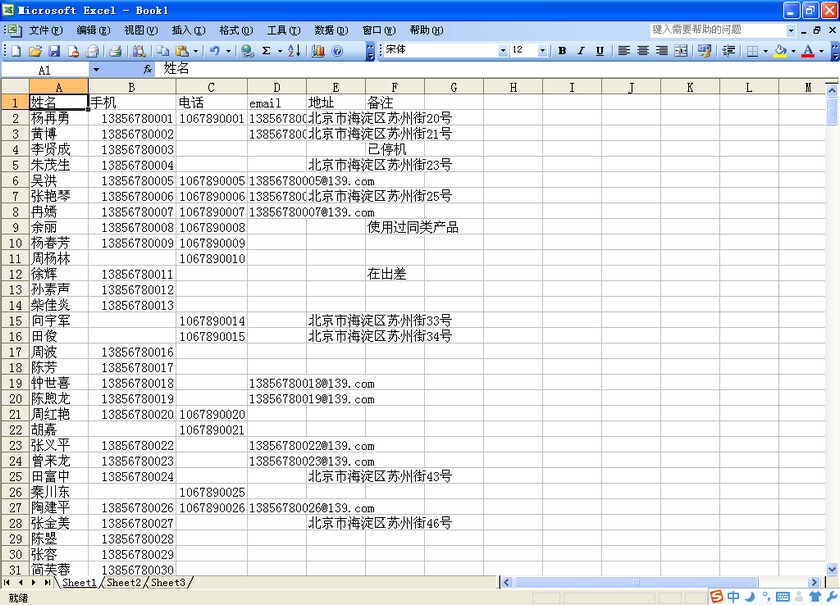Apply currency style format
The width and height of the screenshot is (840, 605).
[704, 50]
